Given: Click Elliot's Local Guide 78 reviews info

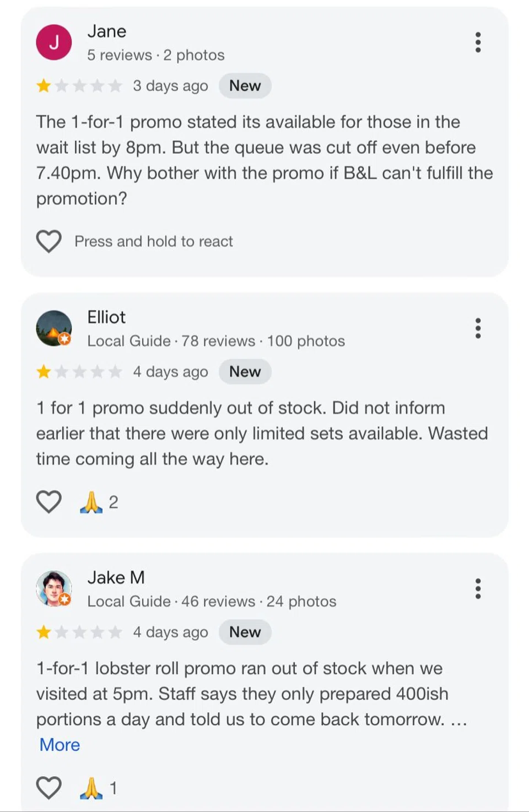Looking at the screenshot, I should [x=216, y=341].
